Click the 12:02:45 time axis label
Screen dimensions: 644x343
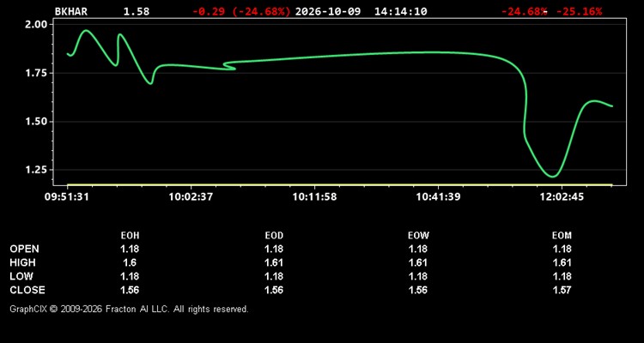(561, 196)
